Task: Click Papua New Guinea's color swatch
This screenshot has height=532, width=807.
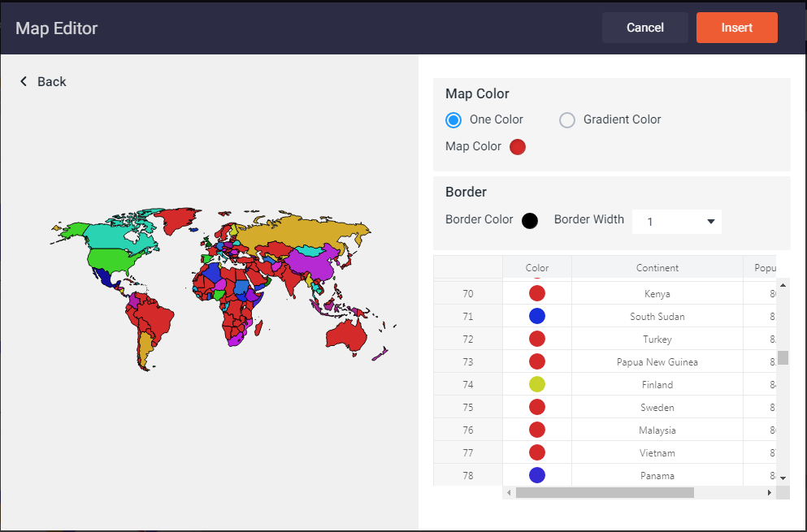Action: [x=537, y=361]
